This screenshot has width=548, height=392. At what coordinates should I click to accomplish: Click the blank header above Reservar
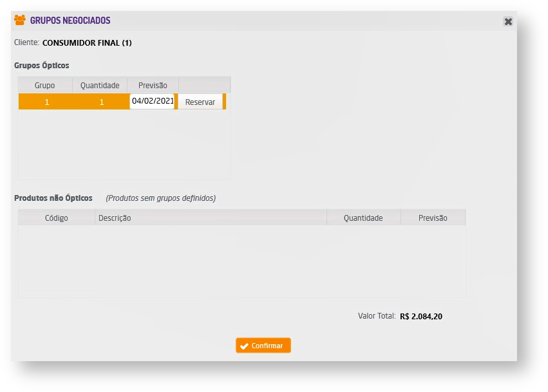(x=204, y=85)
